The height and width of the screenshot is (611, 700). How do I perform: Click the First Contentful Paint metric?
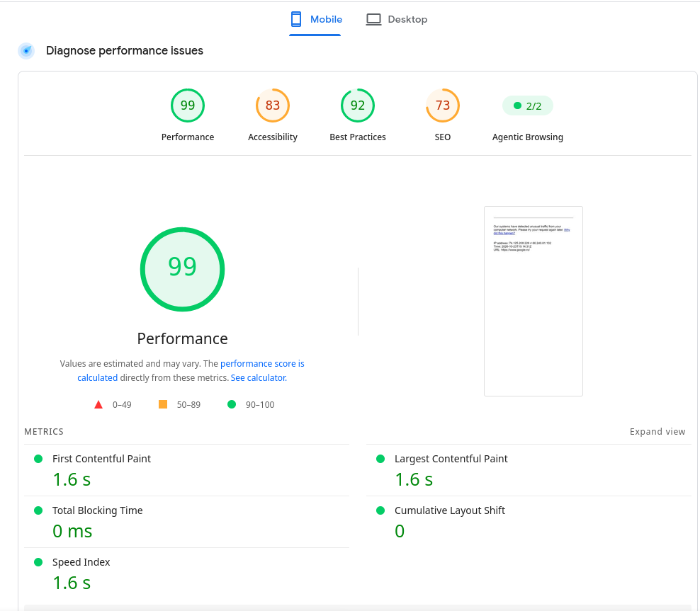tap(186, 470)
